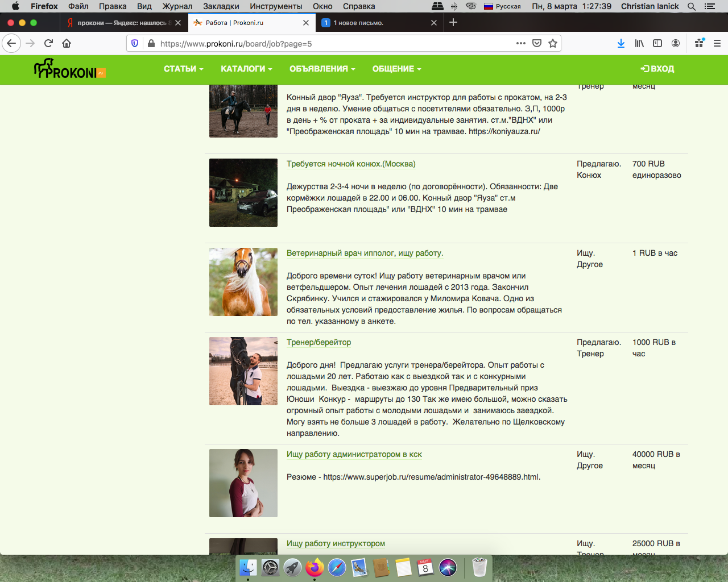Bookmark this page with the star icon
Screen dimensions: 728x582
pos(552,43)
